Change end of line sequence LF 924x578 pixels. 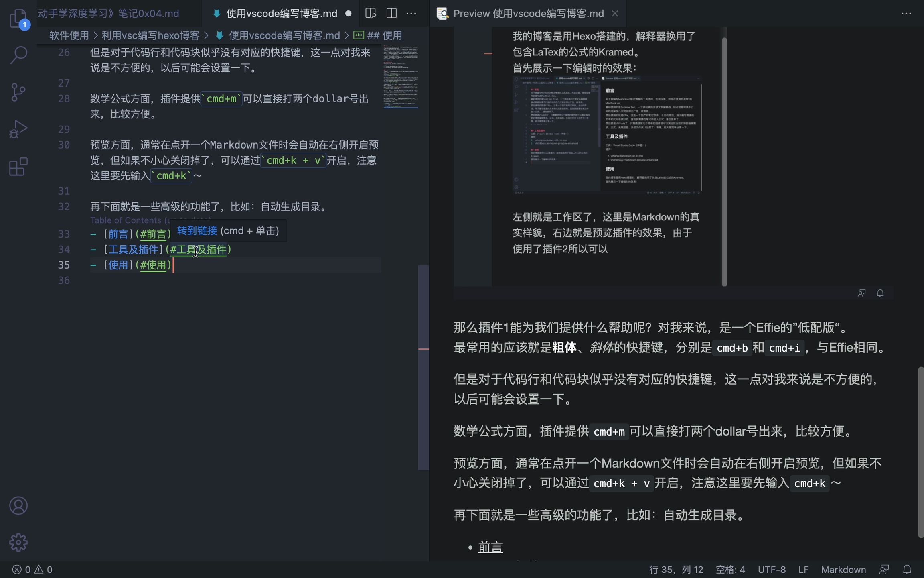point(803,569)
